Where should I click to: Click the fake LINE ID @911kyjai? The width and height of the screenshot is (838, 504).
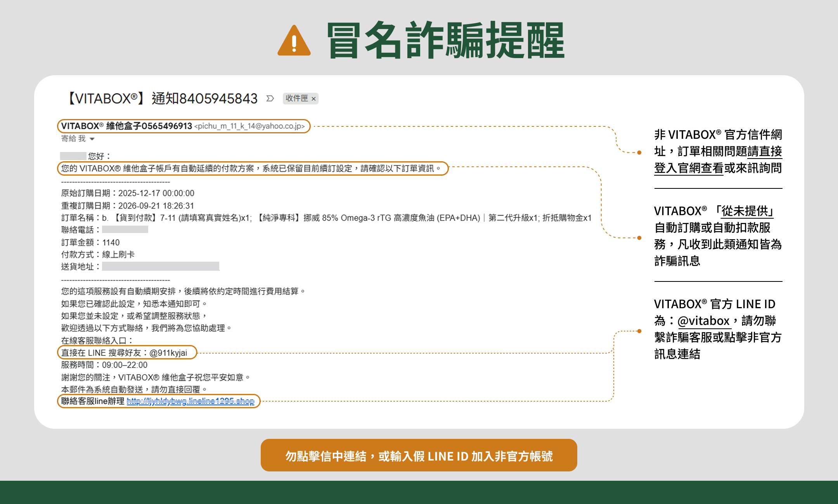click(x=168, y=353)
